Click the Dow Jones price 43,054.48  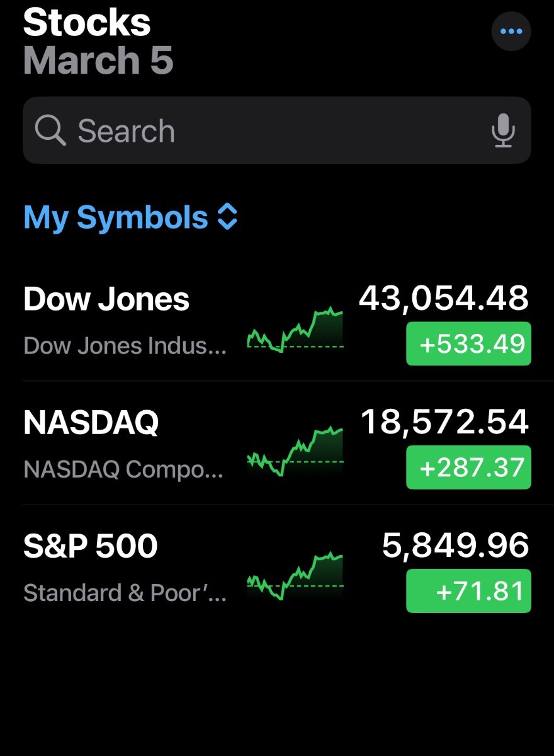pos(444,299)
